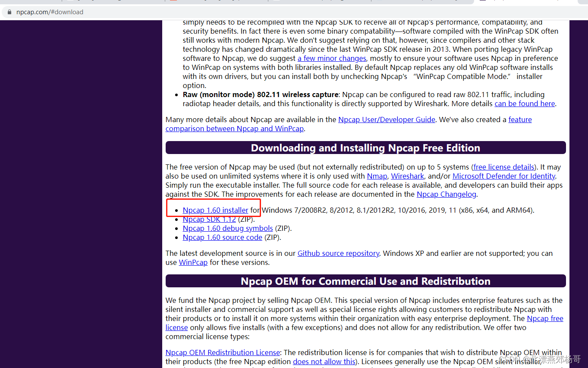588x368 pixels.
Task: Download Npcap 1.60 source code
Action: click(x=223, y=237)
